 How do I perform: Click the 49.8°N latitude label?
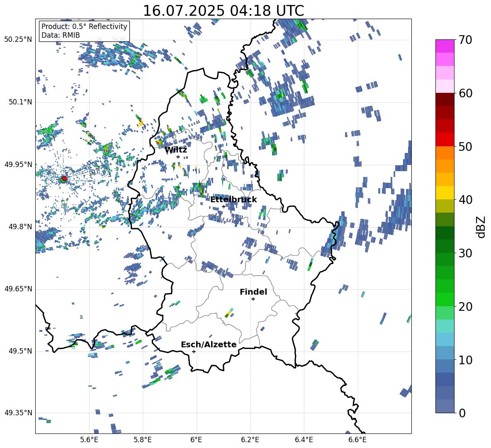point(20,227)
